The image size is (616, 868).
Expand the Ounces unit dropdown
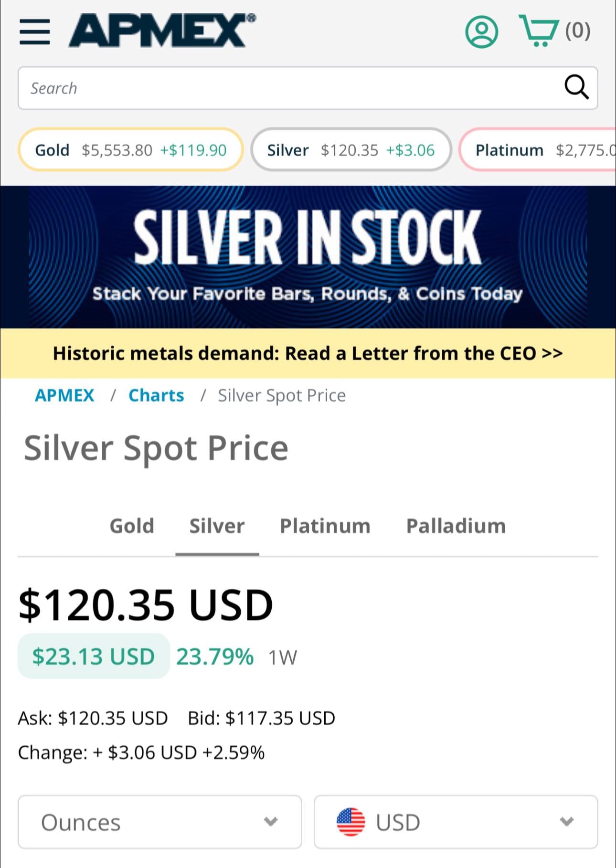click(159, 822)
